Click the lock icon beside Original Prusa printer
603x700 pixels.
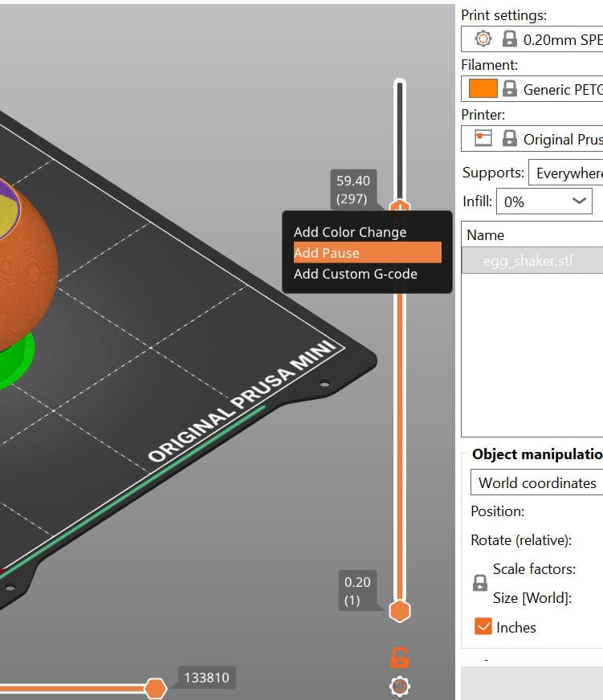pyautogui.click(x=509, y=138)
